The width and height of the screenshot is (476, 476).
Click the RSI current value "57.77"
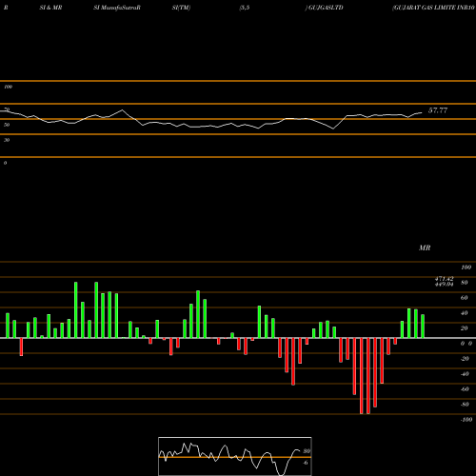click(x=438, y=110)
